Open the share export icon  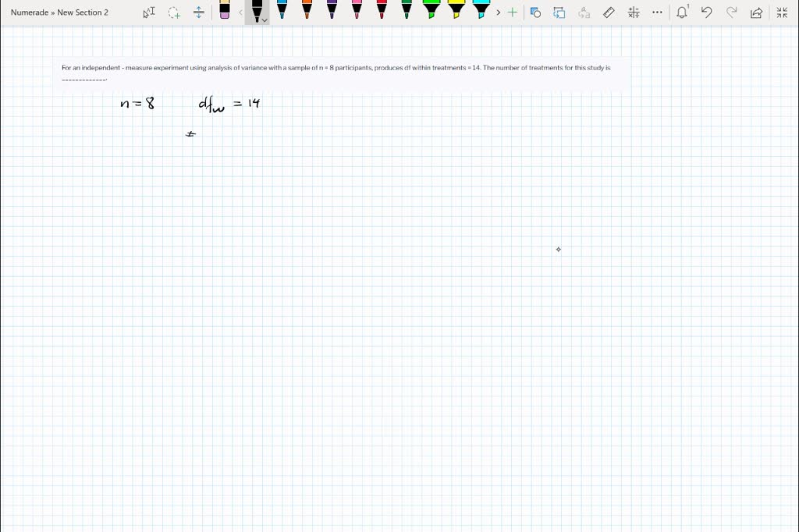[x=755, y=12]
